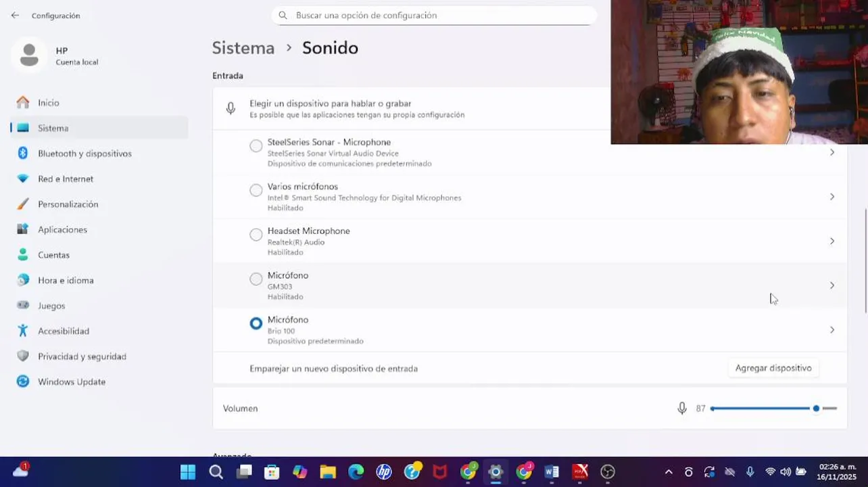Open Task View from the taskbar
The image size is (868, 487).
tap(245, 472)
